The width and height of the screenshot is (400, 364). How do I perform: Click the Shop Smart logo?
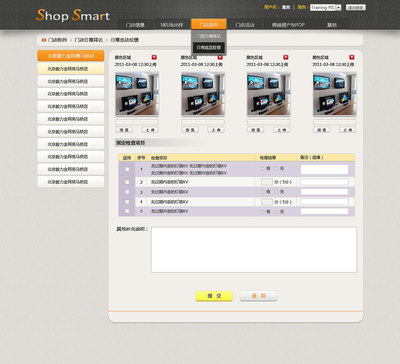click(x=73, y=15)
